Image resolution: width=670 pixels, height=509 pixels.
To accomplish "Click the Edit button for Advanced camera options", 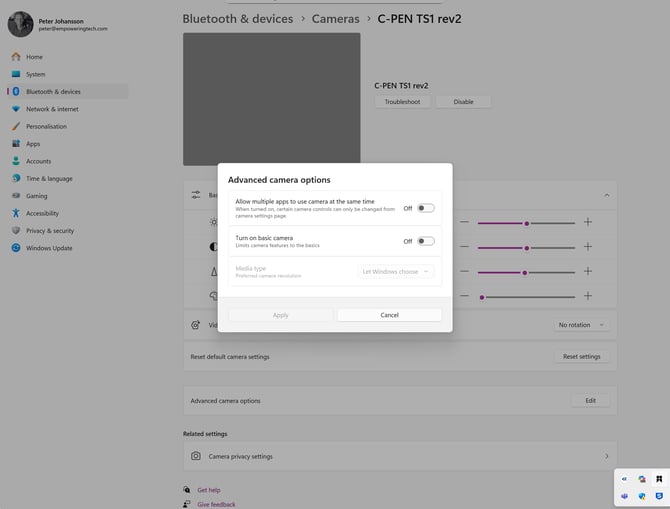I will pyautogui.click(x=591, y=401).
